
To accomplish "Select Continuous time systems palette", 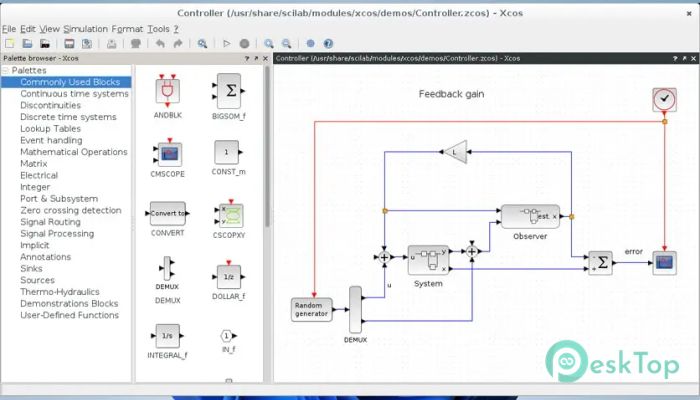I will [74, 94].
